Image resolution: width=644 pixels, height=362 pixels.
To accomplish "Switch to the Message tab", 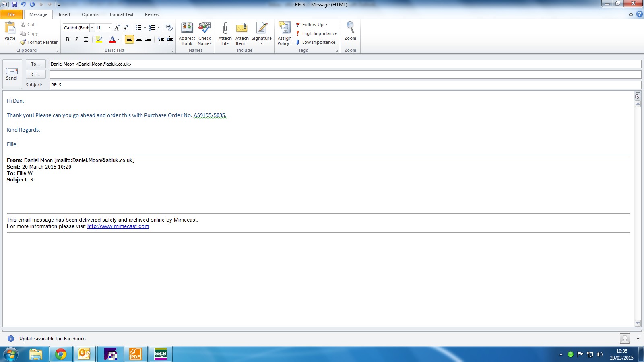I will [x=38, y=14].
